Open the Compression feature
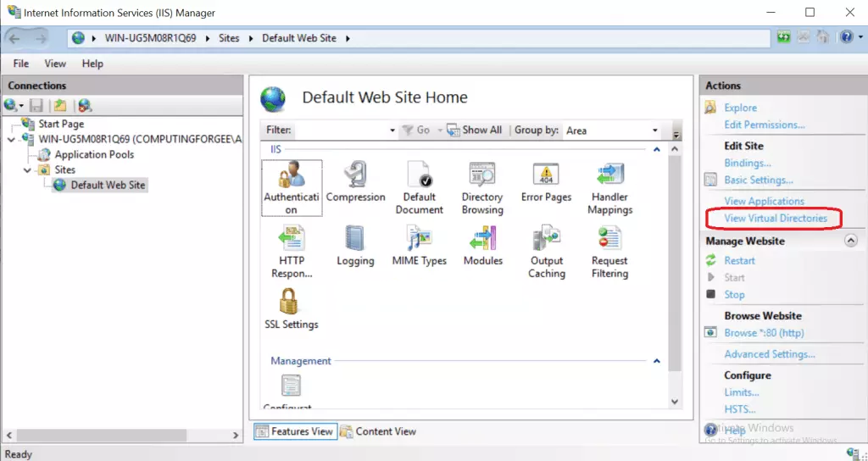Image resolution: width=868 pixels, height=461 pixels. (355, 182)
